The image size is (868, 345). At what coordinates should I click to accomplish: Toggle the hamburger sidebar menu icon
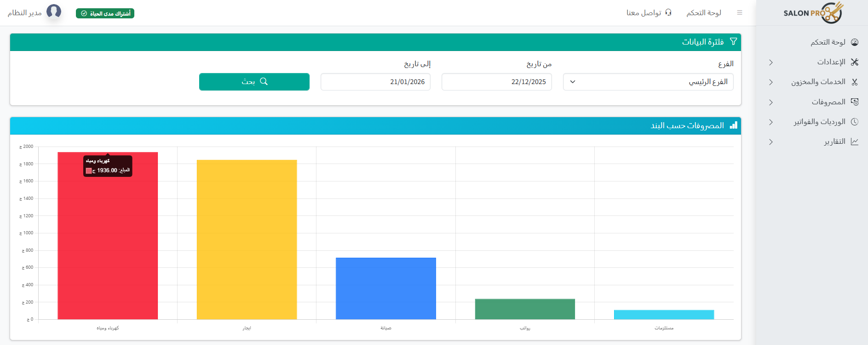pyautogui.click(x=740, y=13)
